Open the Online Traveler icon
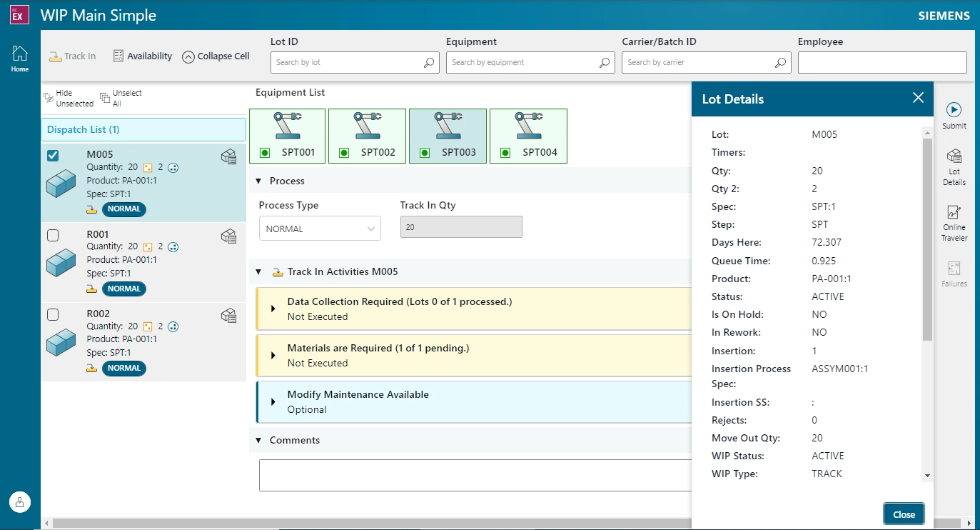The height and width of the screenshot is (530, 980). pyautogui.click(x=954, y=221)
